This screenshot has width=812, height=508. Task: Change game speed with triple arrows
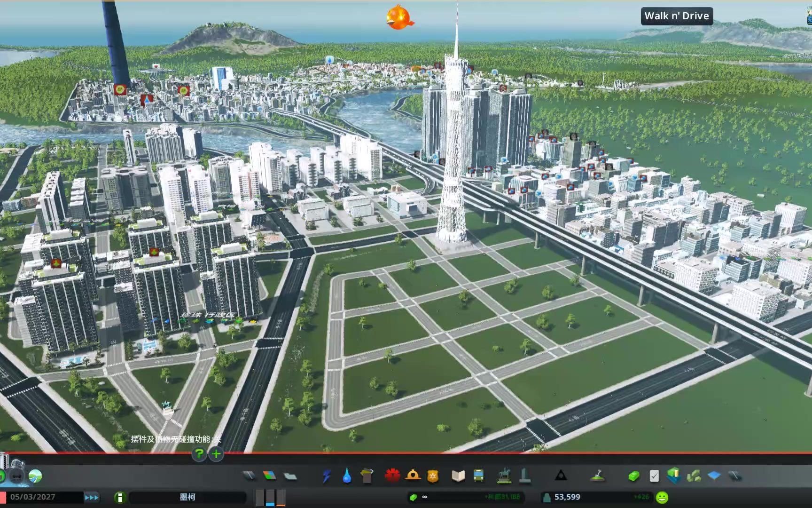coord(92,497)
